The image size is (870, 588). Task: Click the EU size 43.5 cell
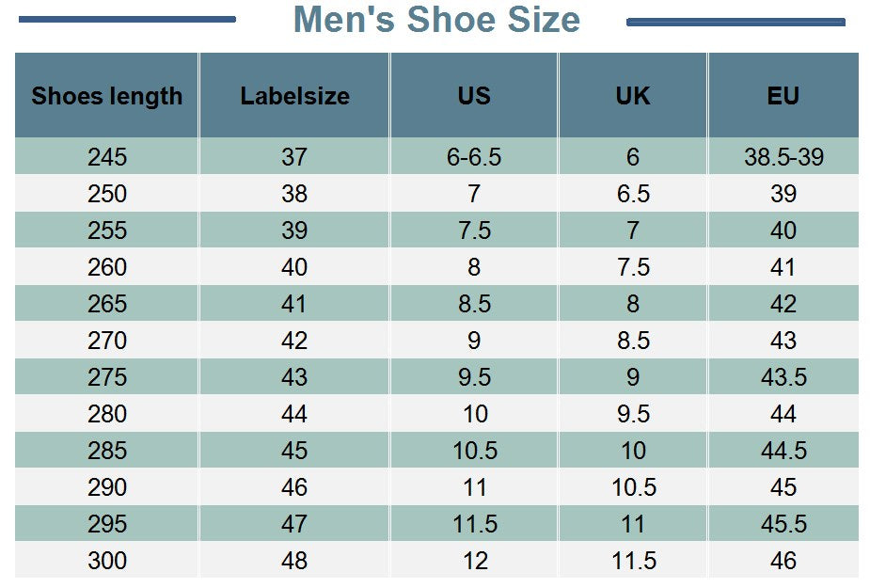783,377
